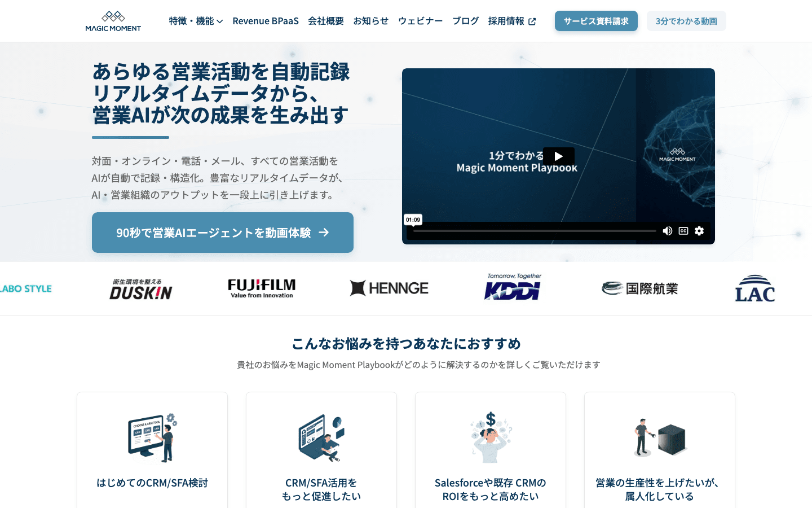Select Salesforceや既存CRMのROI card title
Screen dimensions: 812x508
[x=491, y=490]
